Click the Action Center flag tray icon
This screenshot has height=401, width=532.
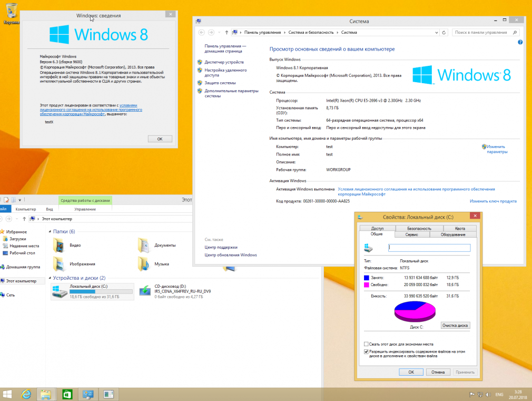point(471,395)
